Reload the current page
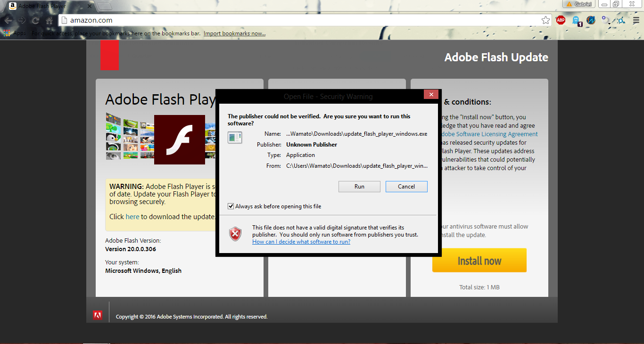 pos(35,20)
